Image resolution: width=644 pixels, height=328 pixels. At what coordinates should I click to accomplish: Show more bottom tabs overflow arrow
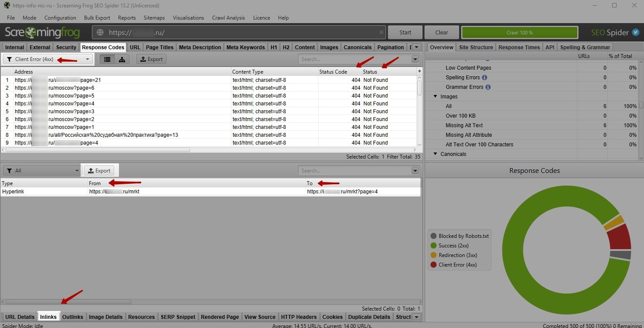pyautogui.click(x=417, y=317)
